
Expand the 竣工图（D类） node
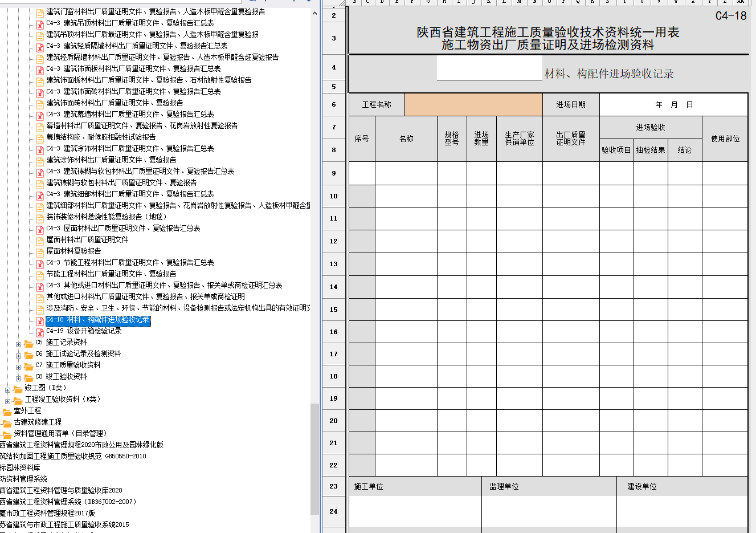(x=7, y=390)
